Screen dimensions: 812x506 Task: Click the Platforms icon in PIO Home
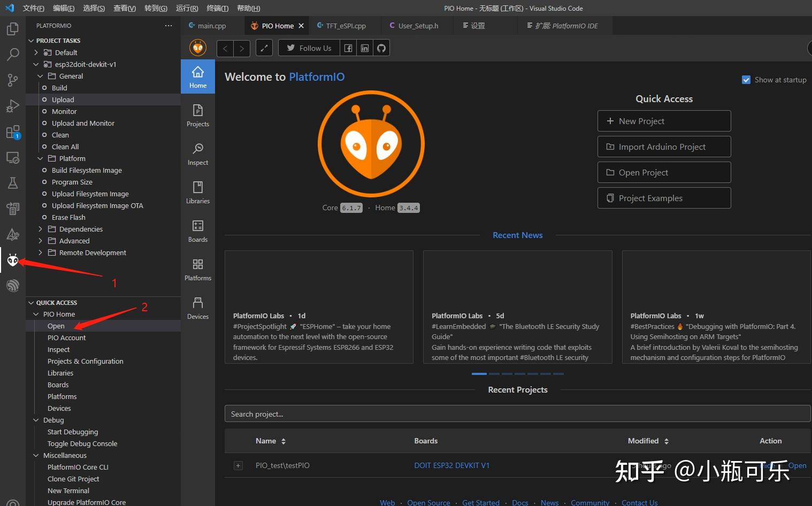click(197, 269)
